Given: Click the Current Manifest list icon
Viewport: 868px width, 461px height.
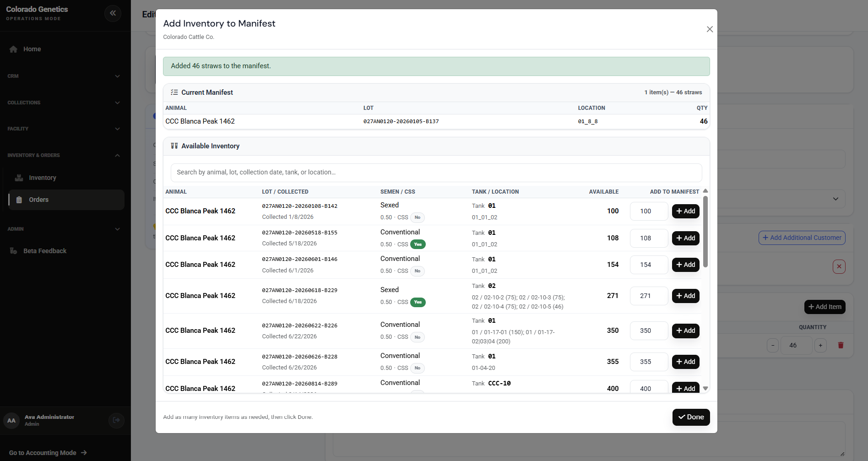Looking at the screenshot, I should pos(174,92).
